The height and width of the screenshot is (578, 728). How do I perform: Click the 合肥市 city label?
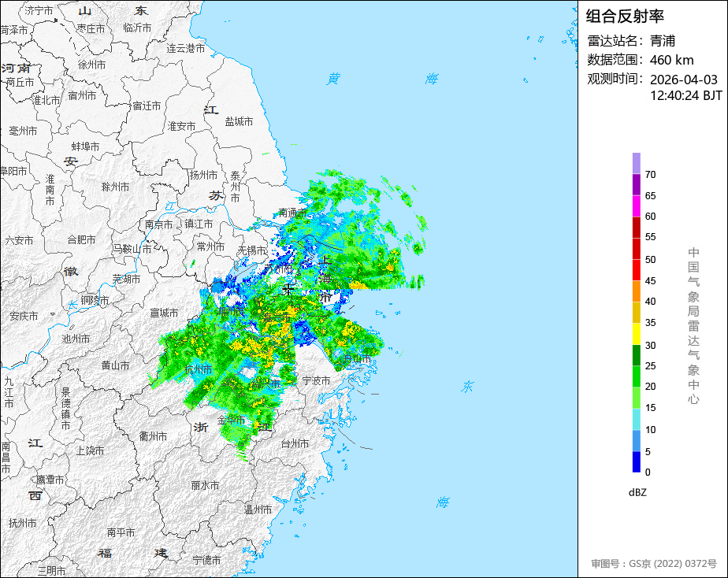pos(81,240)
